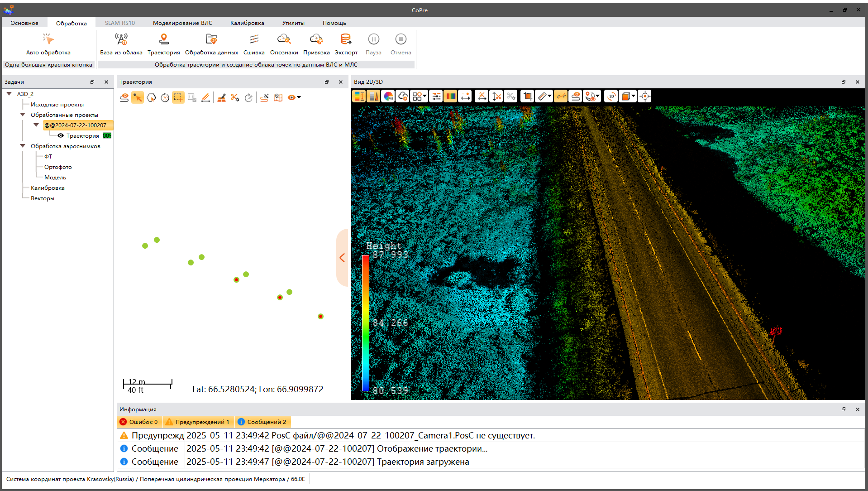Click the Height color gradient bar
Image resolution: width=868 pixels, height=491 pixels.
366,323
